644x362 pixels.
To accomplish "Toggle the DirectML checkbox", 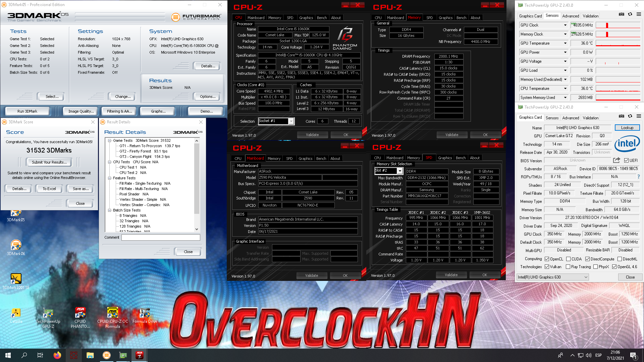I will click(x=620, y=259).
